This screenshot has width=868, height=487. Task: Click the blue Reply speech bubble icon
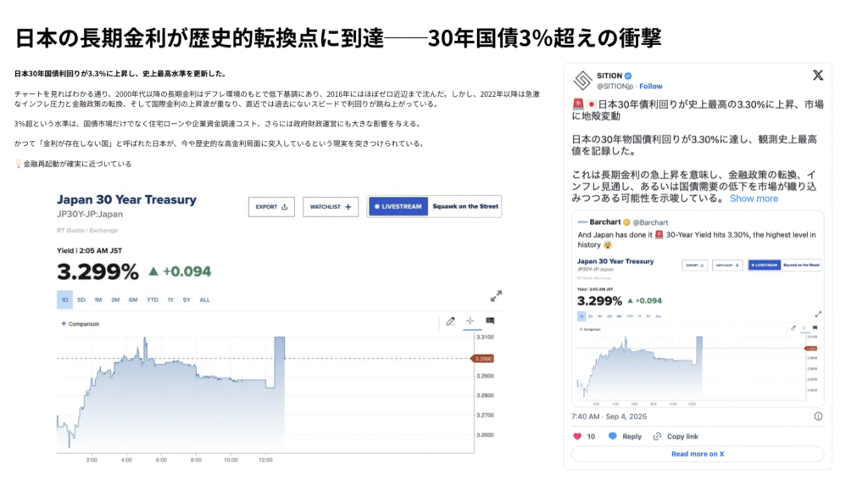click(x=612, y=436)
